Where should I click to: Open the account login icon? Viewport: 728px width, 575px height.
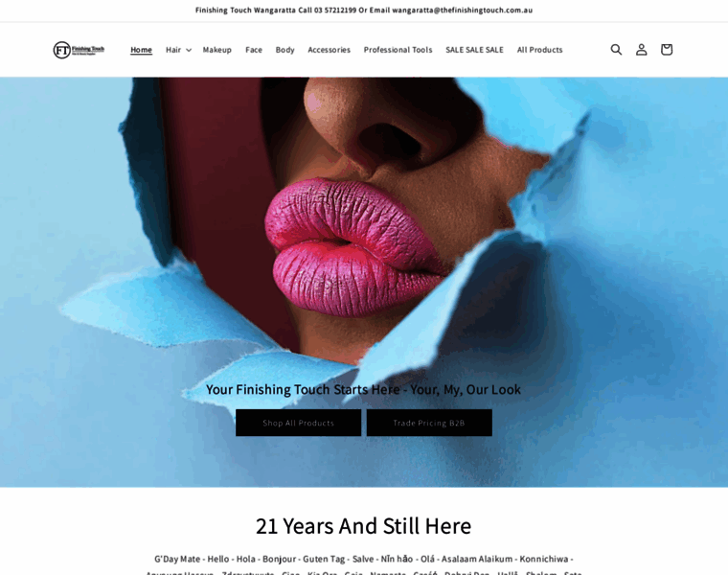(x=641, y=49)
